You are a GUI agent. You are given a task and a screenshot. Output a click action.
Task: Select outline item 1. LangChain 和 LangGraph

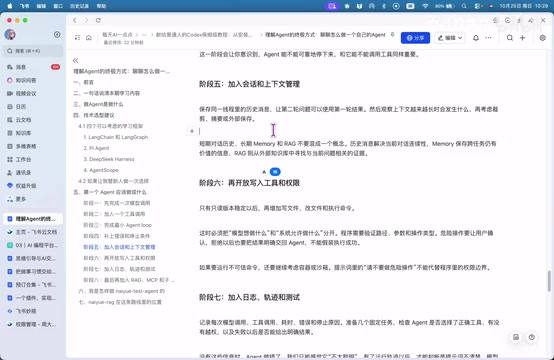(116, 137)
